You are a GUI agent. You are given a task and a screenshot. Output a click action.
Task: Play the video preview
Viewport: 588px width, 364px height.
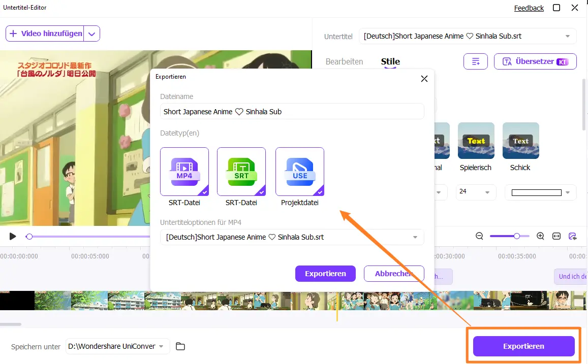click(13, 236)
